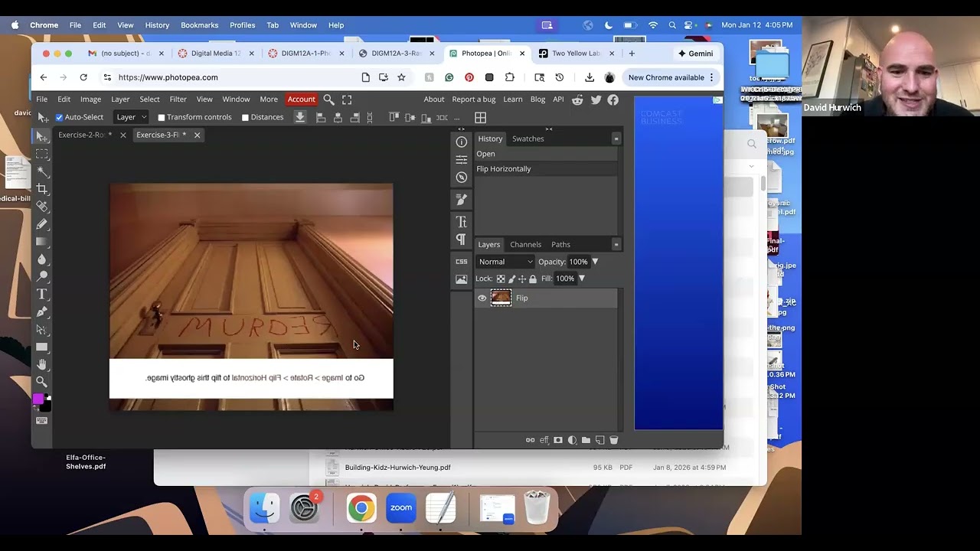Create new layer icon in Layers panel
Viewport: 980px width, 551px height.
pos(599,440)
